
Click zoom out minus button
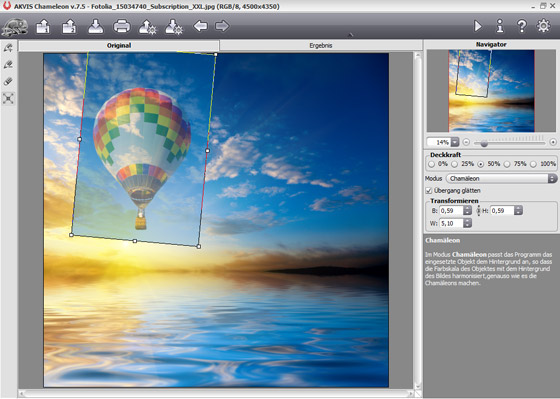coord(466,142)
